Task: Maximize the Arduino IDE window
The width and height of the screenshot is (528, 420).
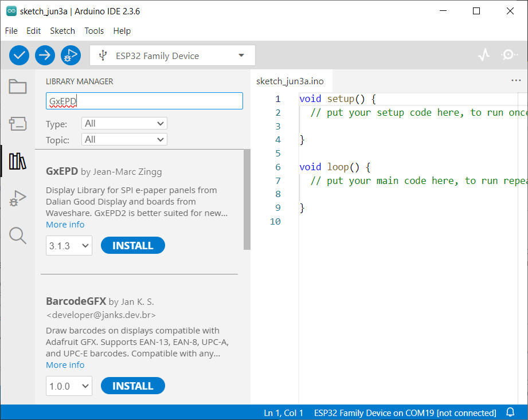Action: click(x=476, y=11)
